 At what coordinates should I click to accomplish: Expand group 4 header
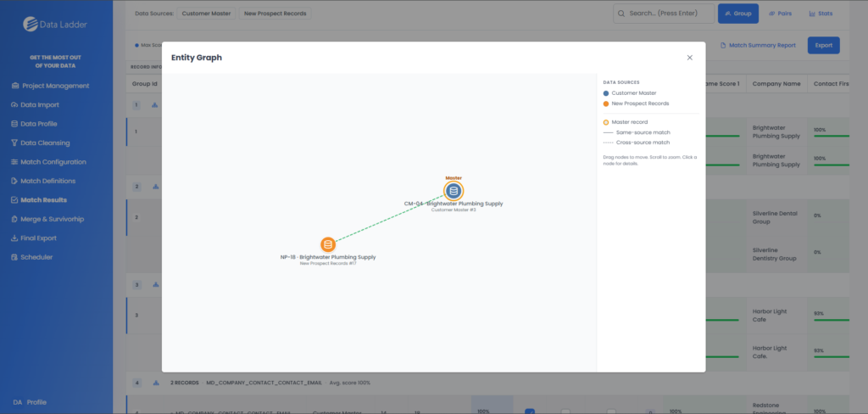point(136,383)
